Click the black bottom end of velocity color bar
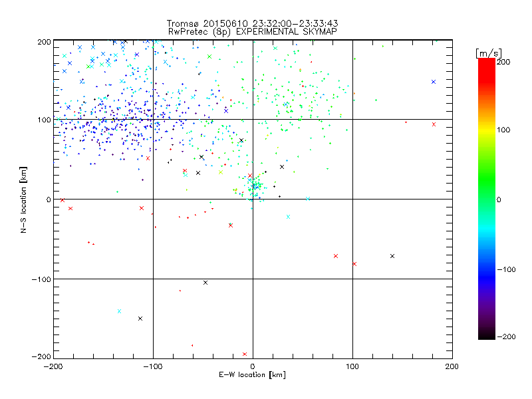Screen dimensions: 532x399 pyautogui.click(x=487, y=334)
